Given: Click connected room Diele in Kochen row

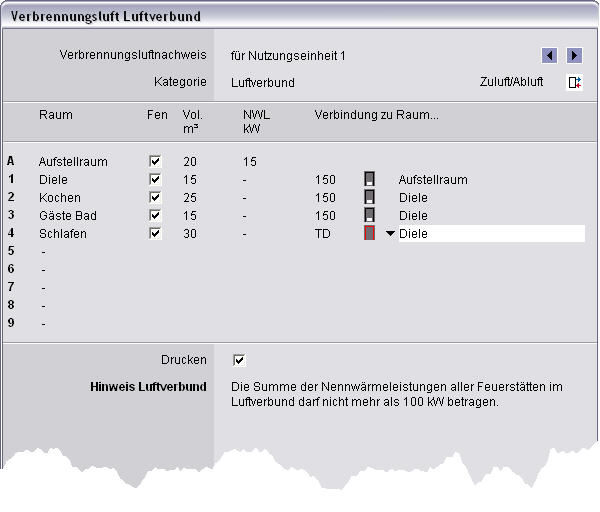Looking at the screenshot, I should pyautogui.click(x=413, y=198).
